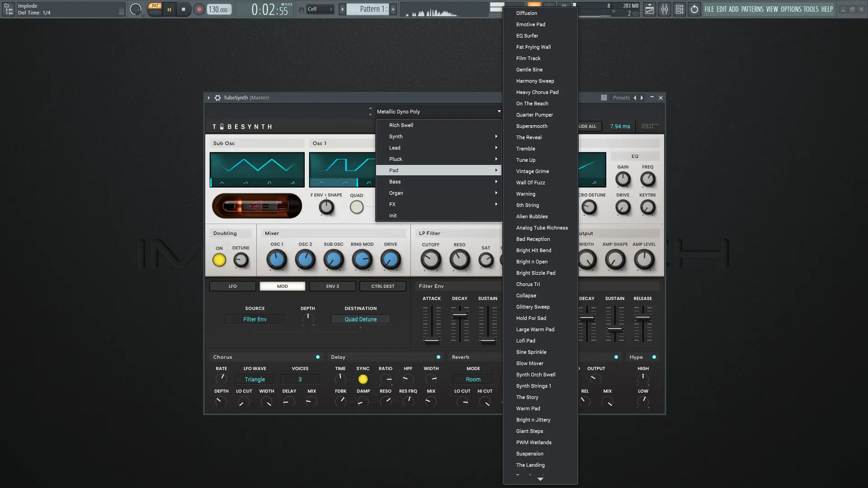Click the CTRL DEST button
The height and width of the screenshot is (488, 868).
click(x=382, y=286)
